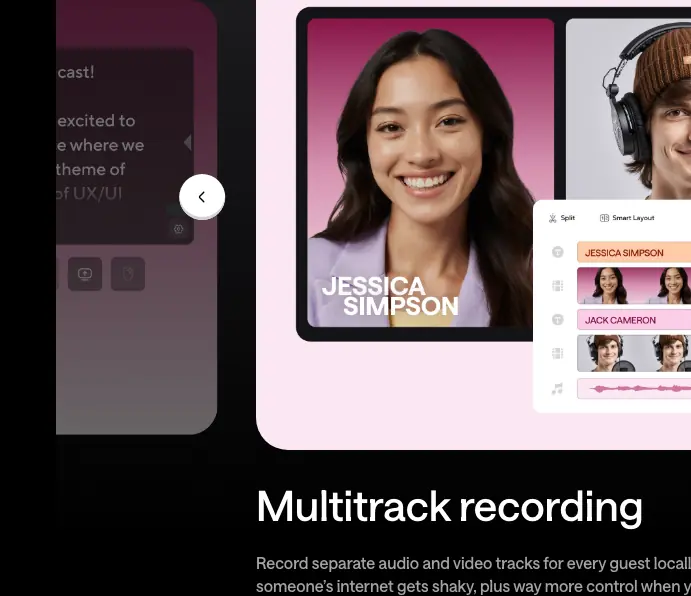
Task: Select the Smart Layout option
Action: (x=627, y=218)
